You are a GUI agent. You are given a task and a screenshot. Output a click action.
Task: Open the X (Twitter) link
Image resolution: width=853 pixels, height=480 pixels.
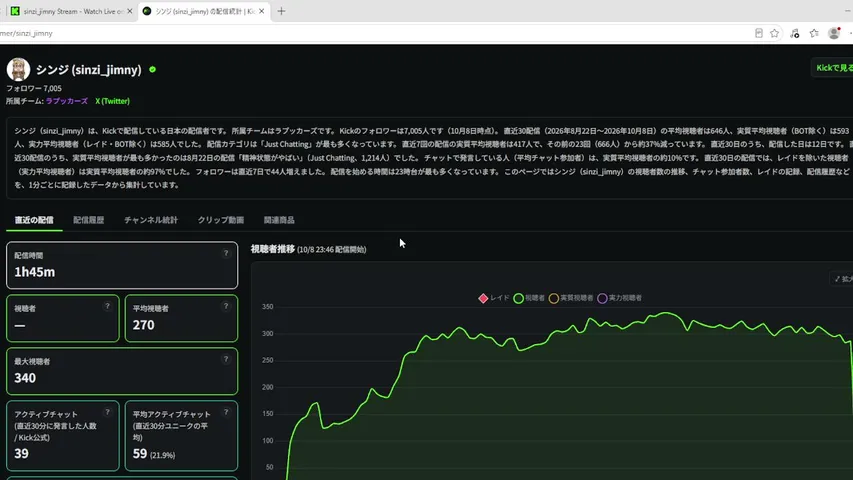tap(112, 101)
